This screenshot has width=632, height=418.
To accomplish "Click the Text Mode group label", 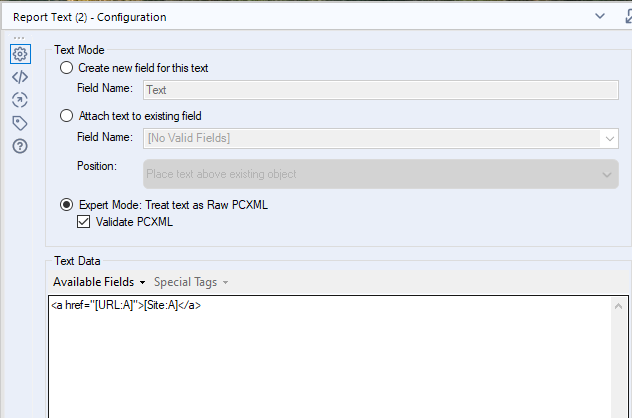I will tap(80, 49).
